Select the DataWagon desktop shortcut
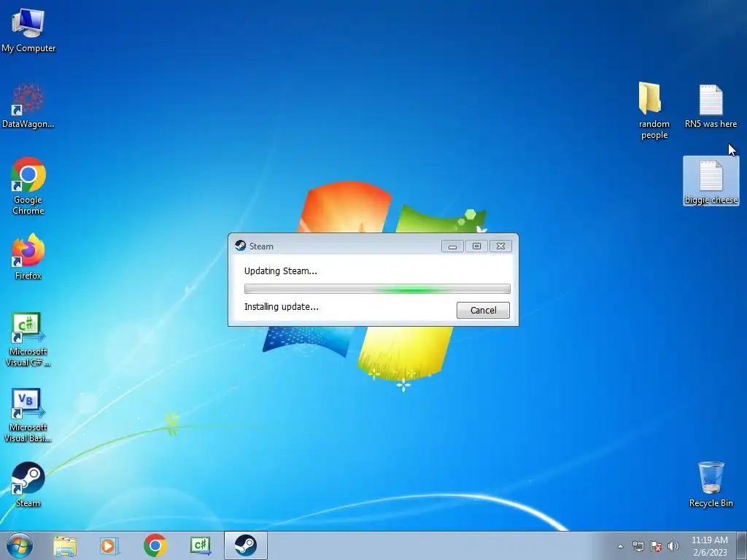The width and height of the screenshot is (747, 560). (28, 106)
